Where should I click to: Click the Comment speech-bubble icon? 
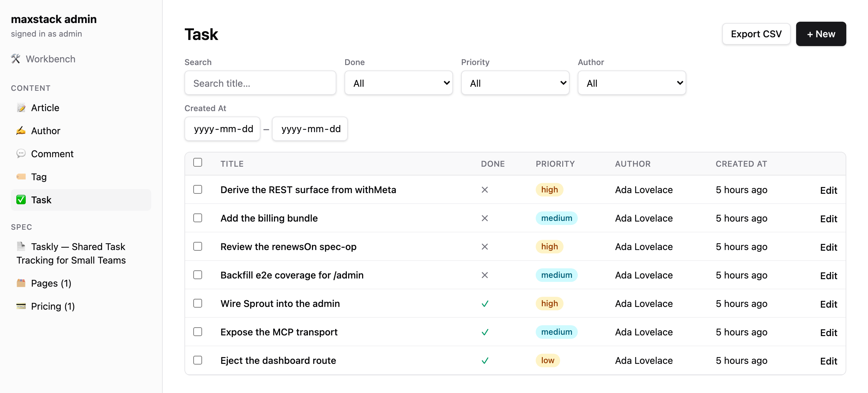point(21,154)
